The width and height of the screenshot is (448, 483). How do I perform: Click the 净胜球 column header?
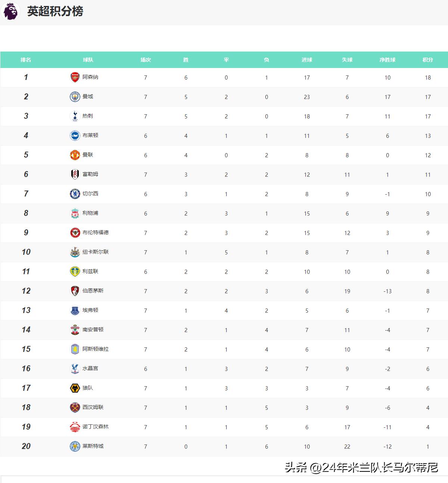coord(388,60)
